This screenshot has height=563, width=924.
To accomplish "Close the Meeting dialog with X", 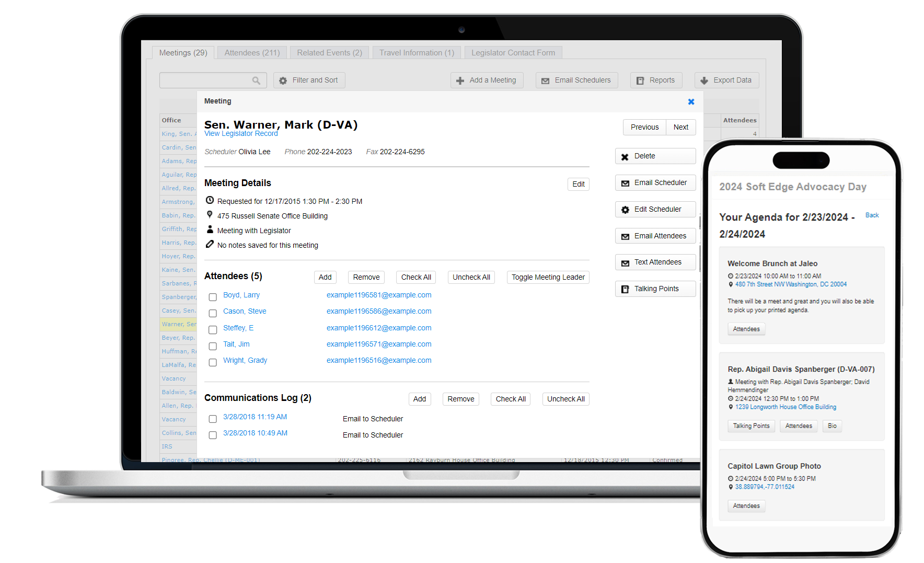I will 691,102.
